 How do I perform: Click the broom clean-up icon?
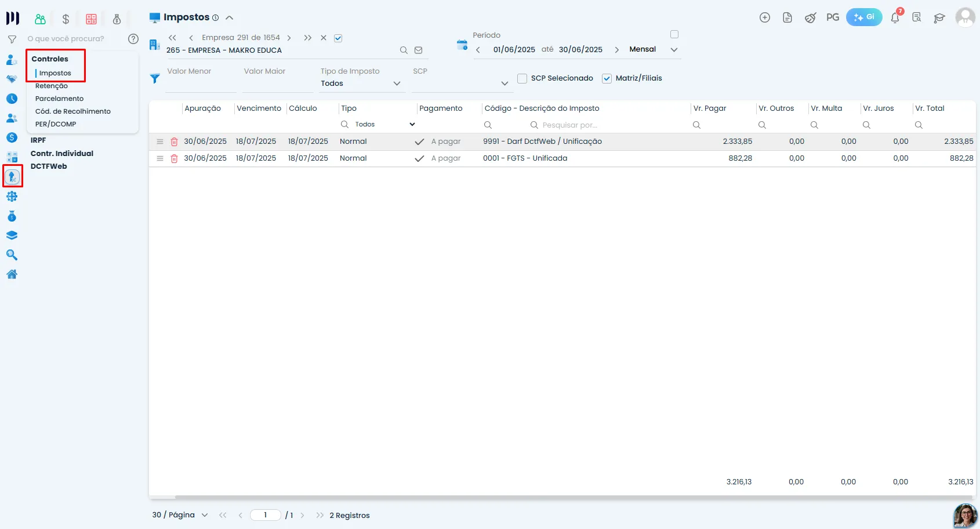(x=811, y=18)
